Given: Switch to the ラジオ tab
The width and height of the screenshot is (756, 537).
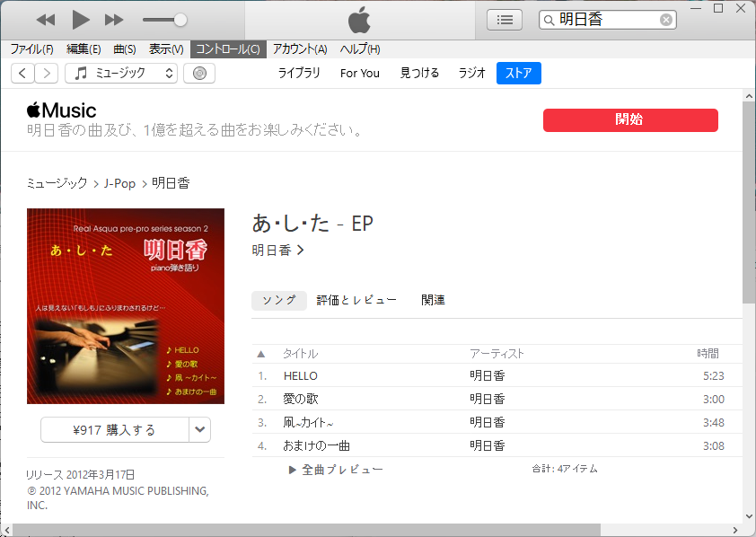Looking at the screenshot, I should (471, 73).
